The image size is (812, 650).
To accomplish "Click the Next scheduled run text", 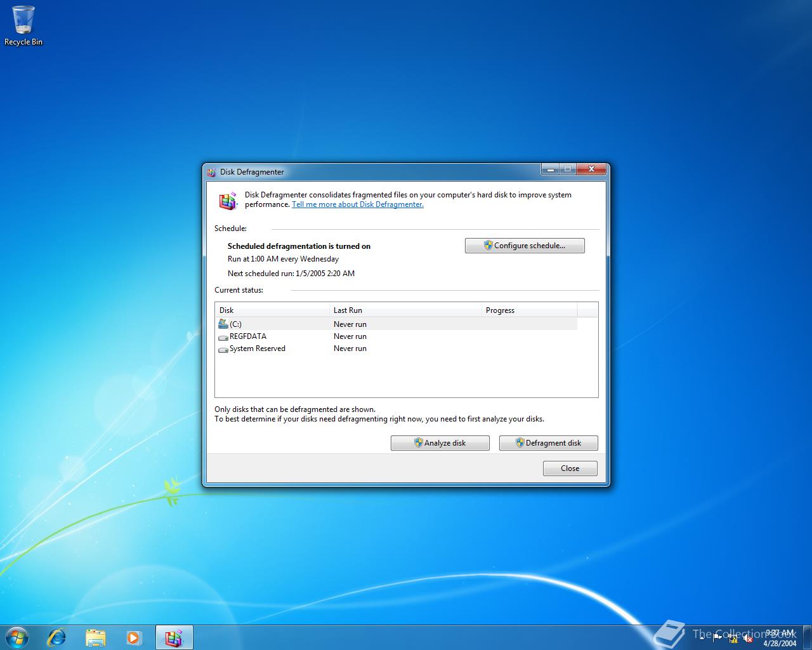I will point(291,274).
